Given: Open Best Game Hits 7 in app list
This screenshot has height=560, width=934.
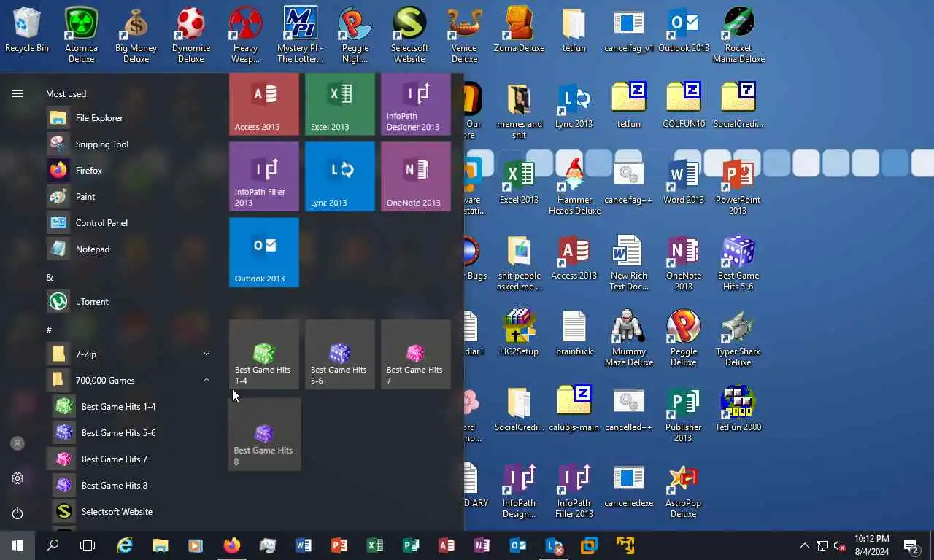Looking at the screenshot, I should (131, 459).
